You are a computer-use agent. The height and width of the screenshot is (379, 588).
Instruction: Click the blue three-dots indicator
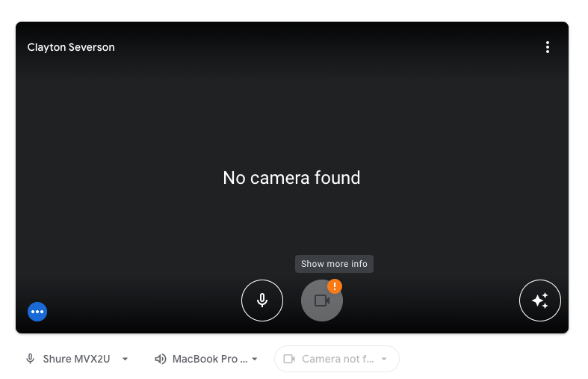(37, 312)
